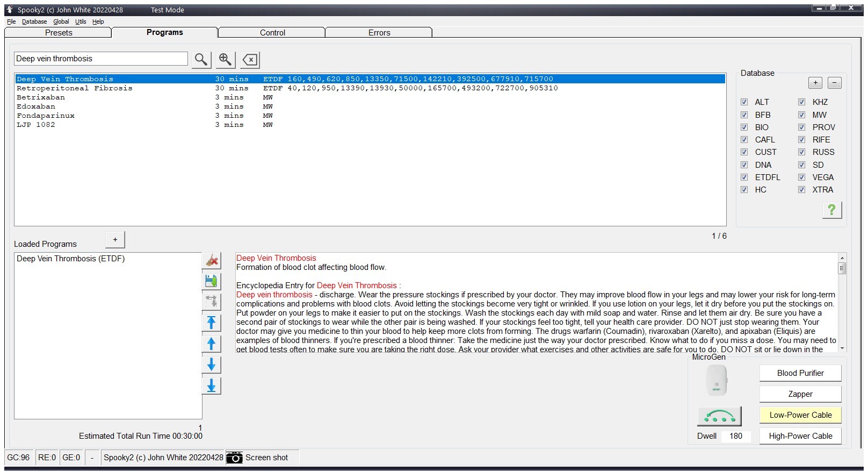The width and height of the screenshot is (868, 471).
Task: Select all databases with plus button
Action: click(x=815, y=83)
